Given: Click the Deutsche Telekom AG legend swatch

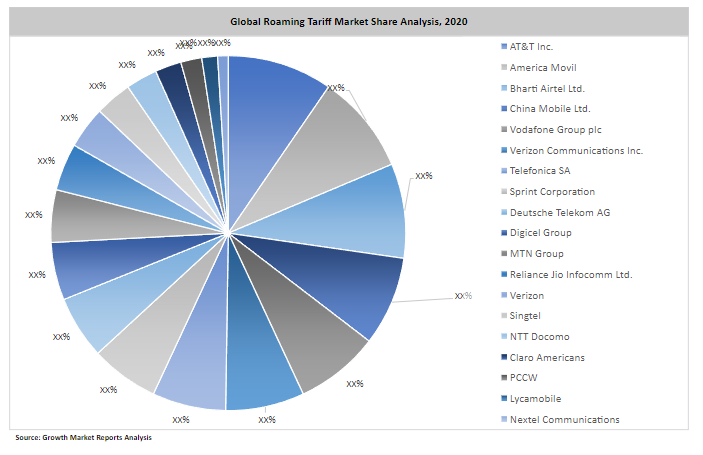Looking at the screenshot, I should point(504,212).
